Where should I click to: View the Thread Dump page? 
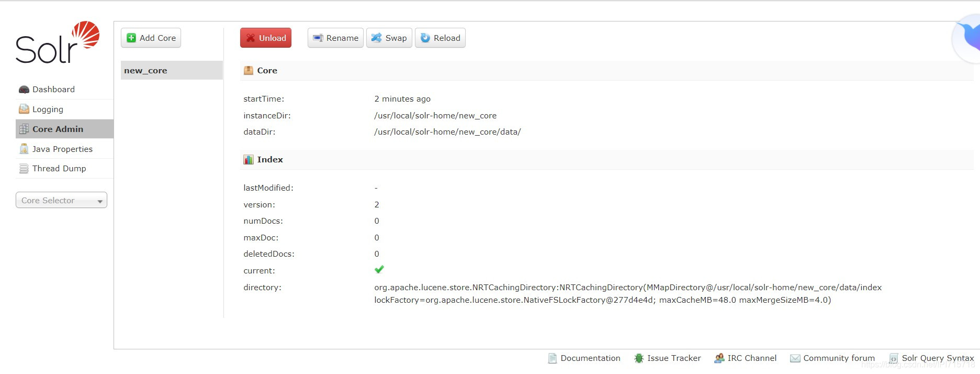(x=64, y=169)
